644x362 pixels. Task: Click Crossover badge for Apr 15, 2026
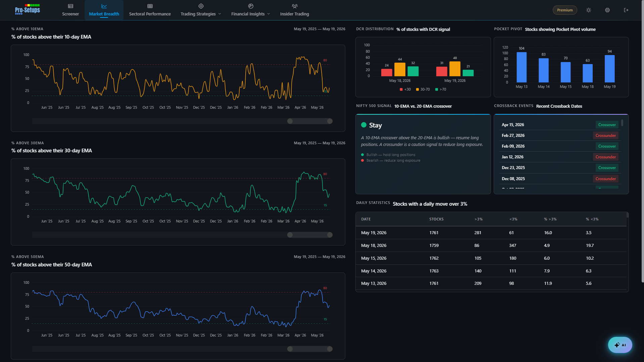point(607,125)
